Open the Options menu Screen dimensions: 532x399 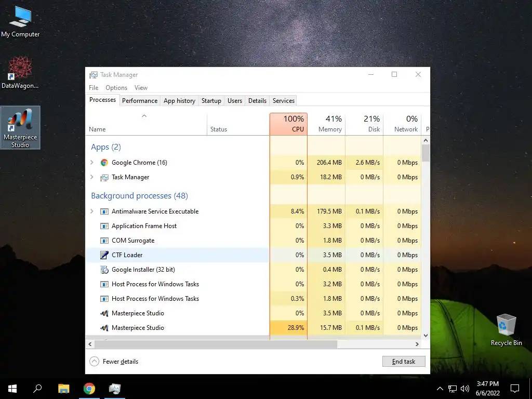click(x=116, y=87)
